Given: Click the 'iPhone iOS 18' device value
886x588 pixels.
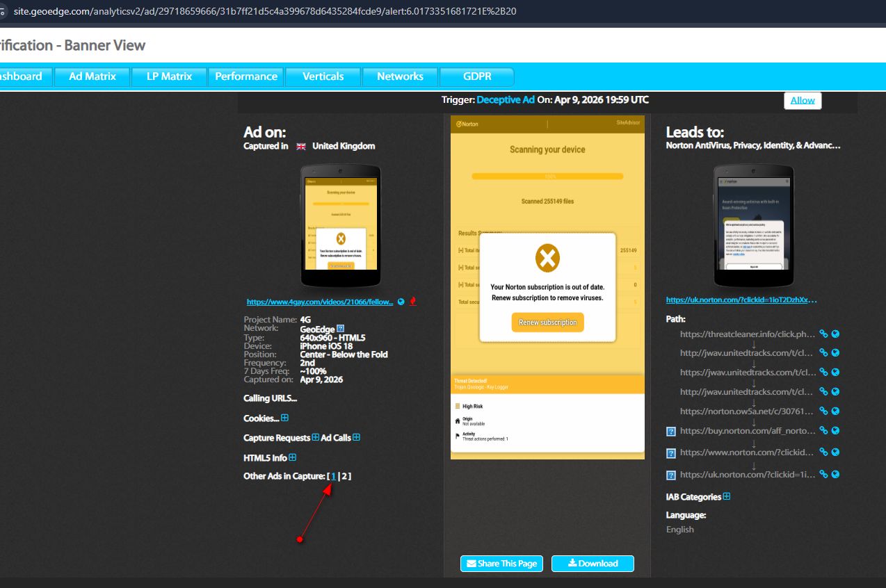Looking at the screenshot, I should pyautogui.click(x=326, y=346).
